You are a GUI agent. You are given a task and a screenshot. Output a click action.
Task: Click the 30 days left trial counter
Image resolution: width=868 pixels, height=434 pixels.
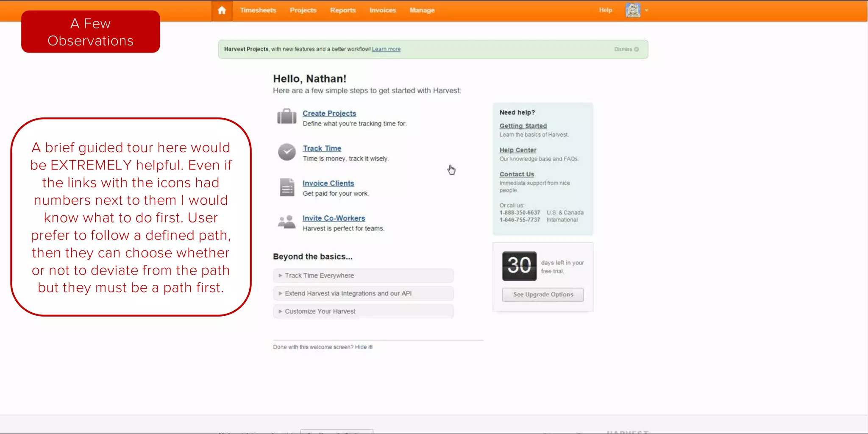click(519, 266)
